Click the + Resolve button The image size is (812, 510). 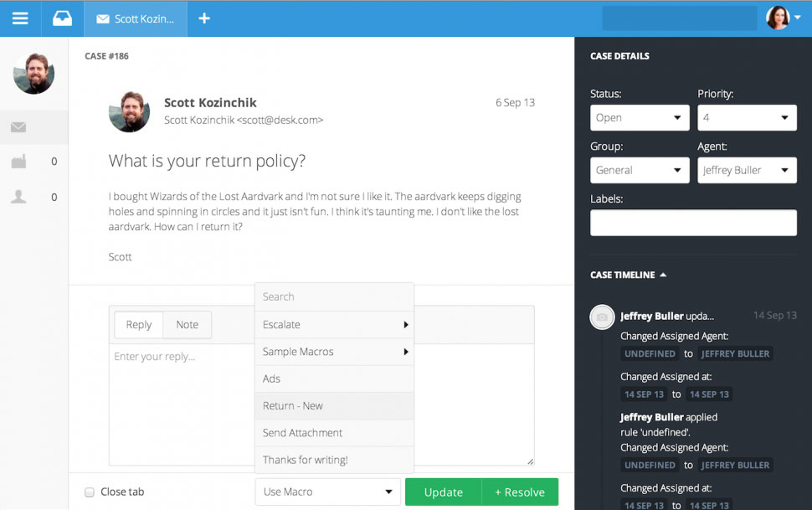point(520,492)
